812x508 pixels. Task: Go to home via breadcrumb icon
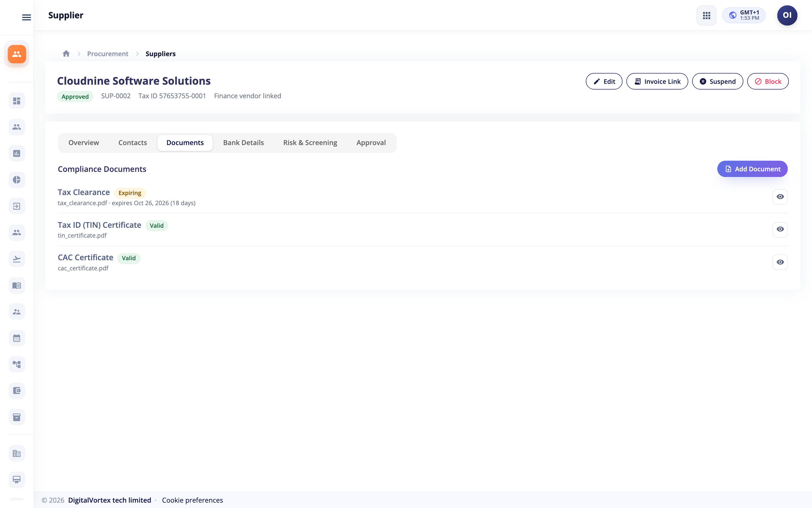66,53
